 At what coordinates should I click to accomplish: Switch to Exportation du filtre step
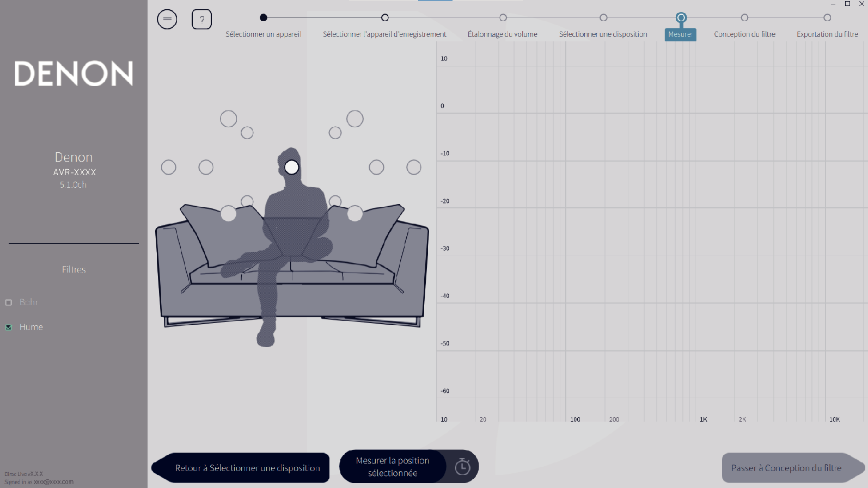coord(827,18)
